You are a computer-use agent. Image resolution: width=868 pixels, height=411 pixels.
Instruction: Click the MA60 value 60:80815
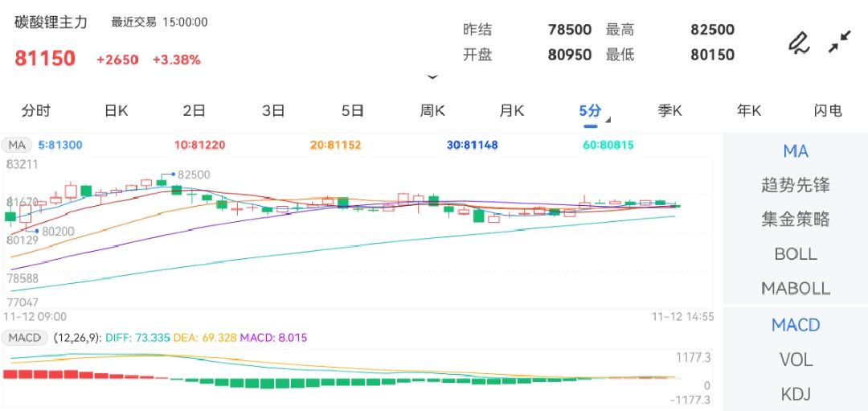(608, 145)
